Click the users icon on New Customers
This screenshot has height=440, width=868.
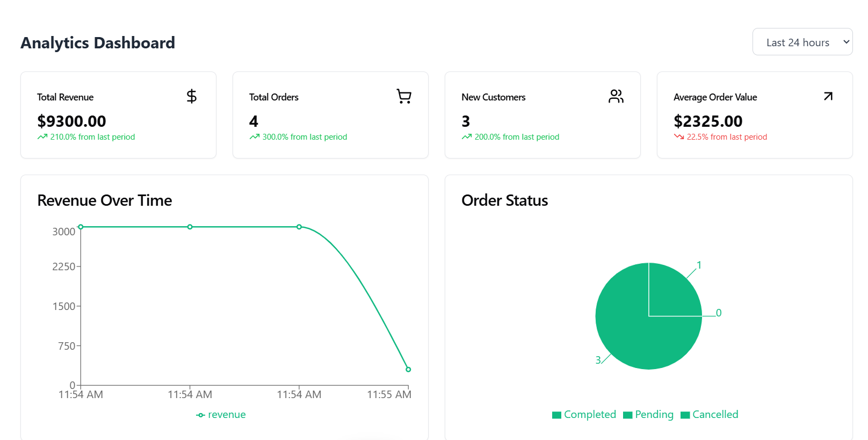pos(616,96)
